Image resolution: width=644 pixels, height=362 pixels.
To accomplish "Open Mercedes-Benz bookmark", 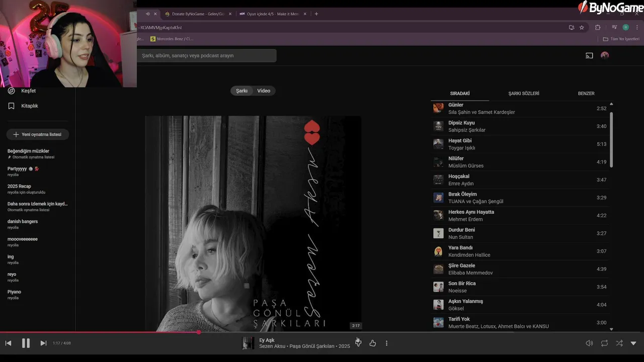I will [x=172, y=39].
